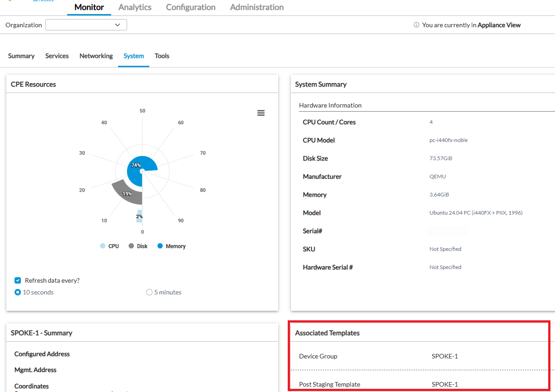Switch to the Networking tab
This screenshot has width=555, height=392.
click(x=96, y=56)
